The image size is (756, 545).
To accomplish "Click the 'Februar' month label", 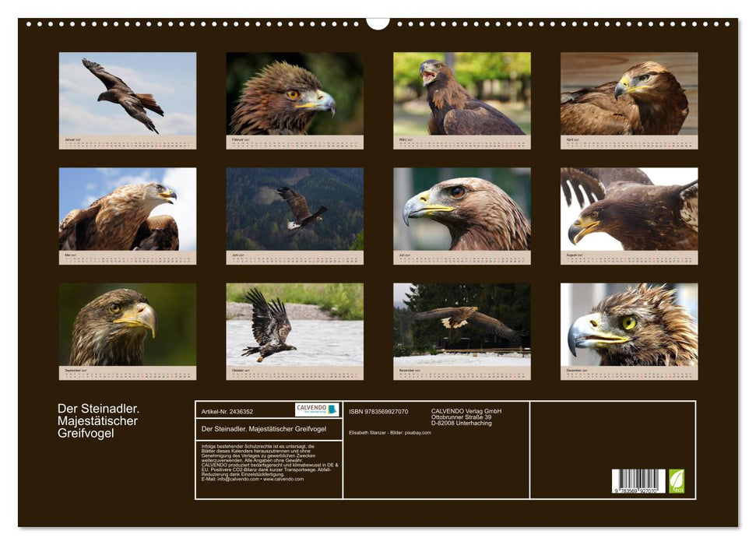I will coord(238,139).
